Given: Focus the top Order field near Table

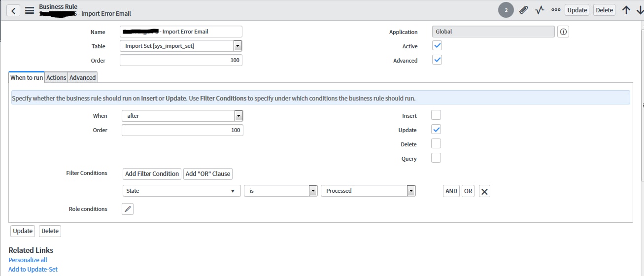Looking at the screenshot, I should [181, 60].
